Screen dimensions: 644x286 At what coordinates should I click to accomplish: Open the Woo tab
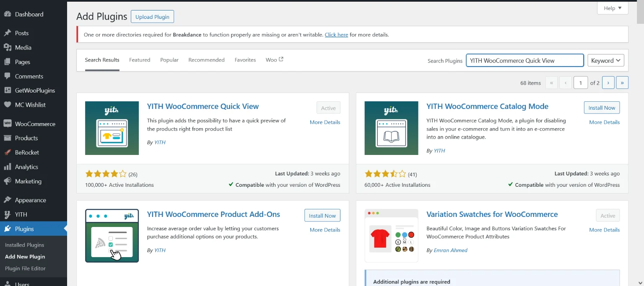click(x=274, y=60)
